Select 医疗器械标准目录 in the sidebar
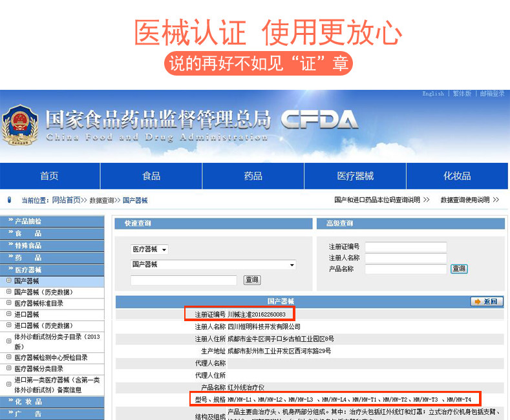The image size is (510, 420). (39, 303)
